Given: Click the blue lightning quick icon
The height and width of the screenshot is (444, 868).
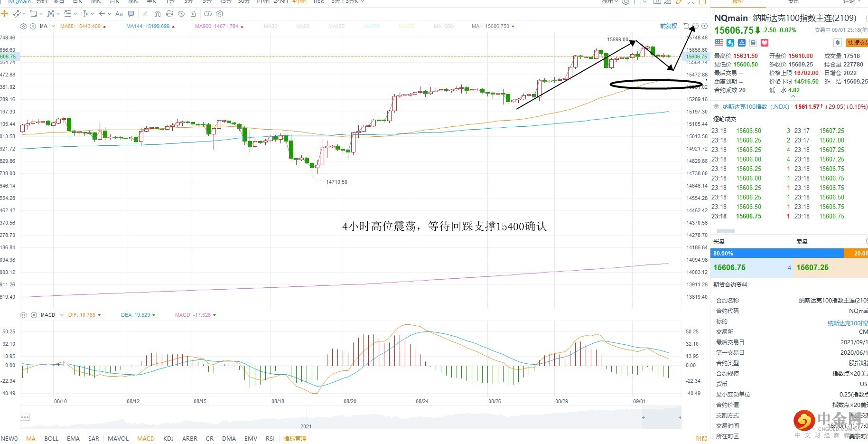Looking at the screenshot, I should (730, 43).
